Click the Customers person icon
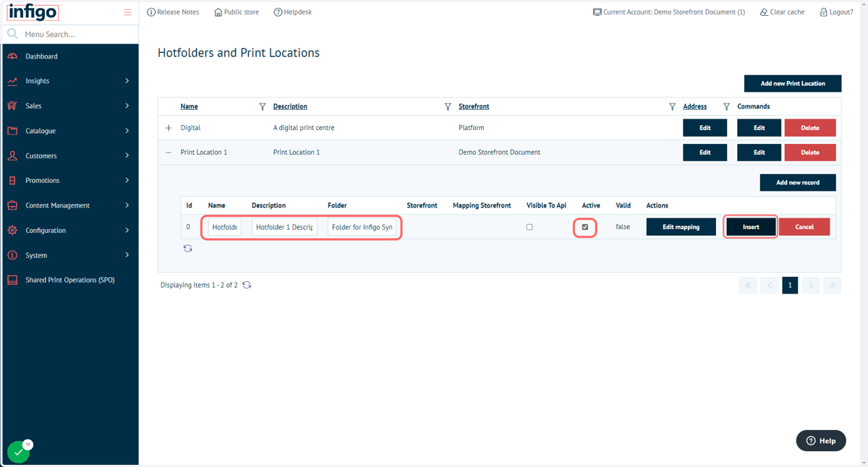Image resolution: width=868 pixels, height=467 pixels. coord(12,155)
